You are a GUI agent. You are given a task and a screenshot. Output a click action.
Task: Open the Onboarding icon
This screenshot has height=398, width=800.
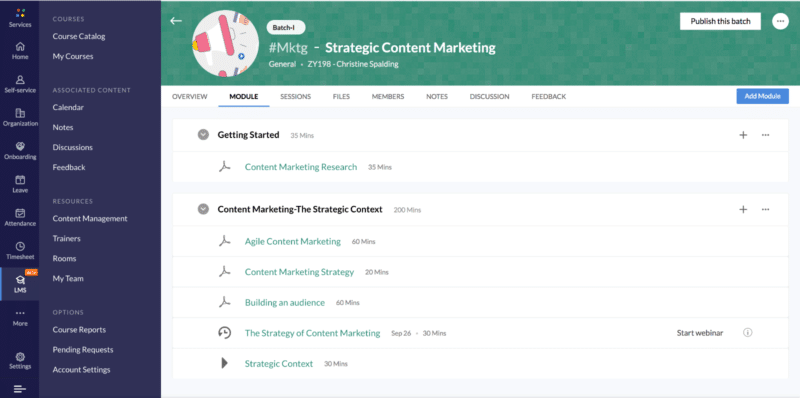[x=20, y=146]
